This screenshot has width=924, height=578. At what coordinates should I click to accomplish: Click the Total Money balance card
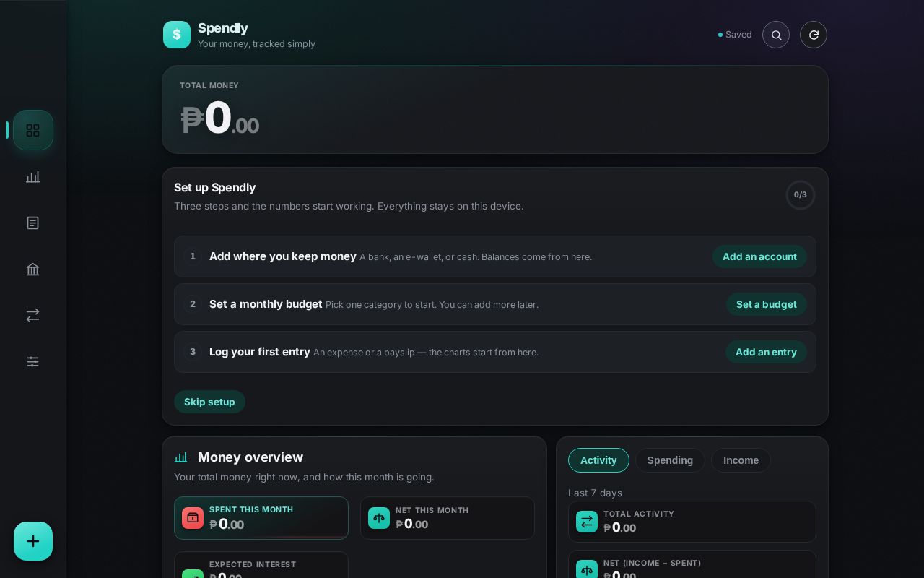click(495, 110)
